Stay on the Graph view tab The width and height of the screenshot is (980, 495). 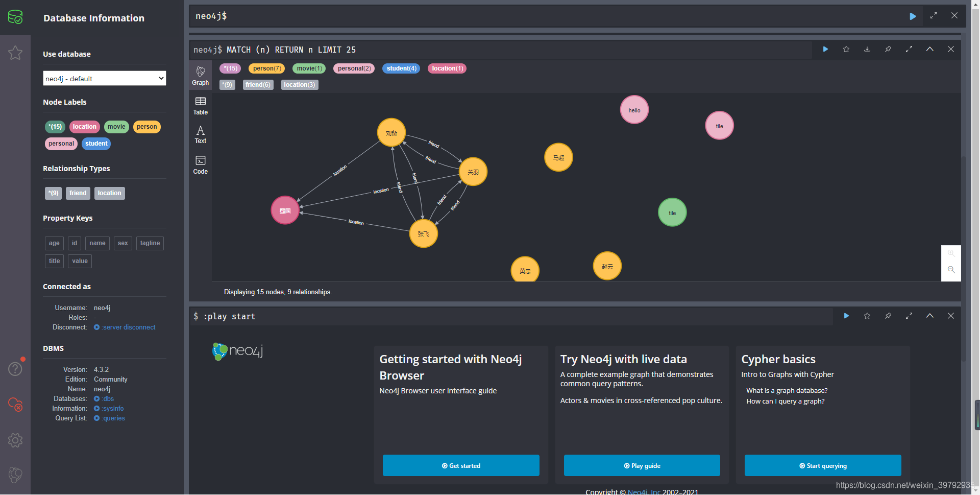click(x=200, y=75)
